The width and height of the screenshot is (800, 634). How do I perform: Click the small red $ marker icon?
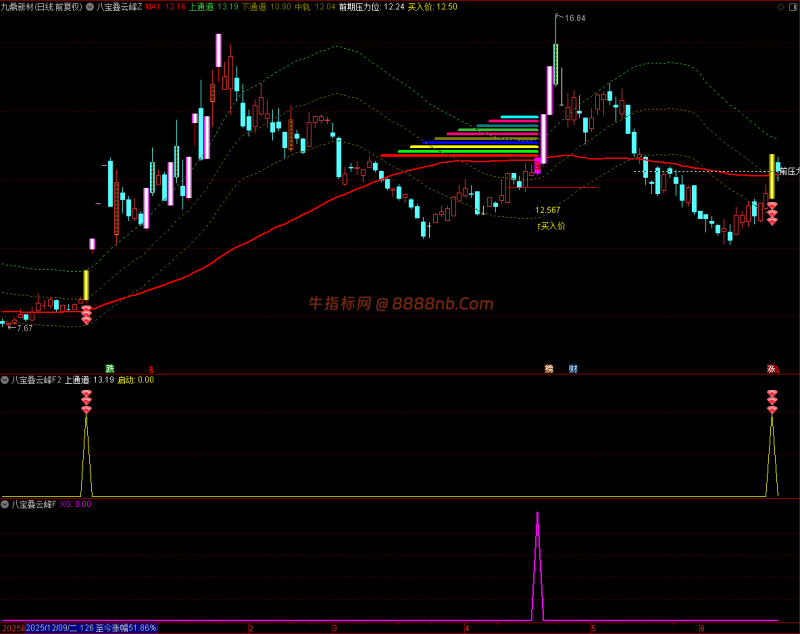tap(151, 369)
